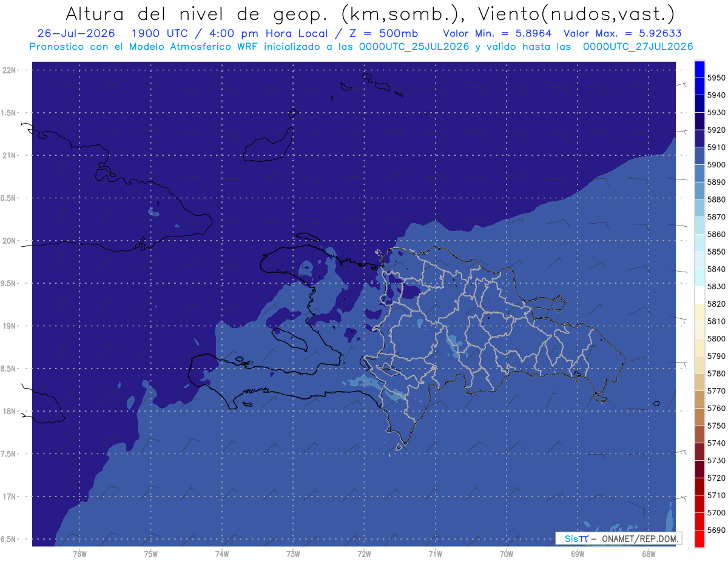Click the longitude label 69W
Screen dimensions: 728x562
tap(578, 554)
